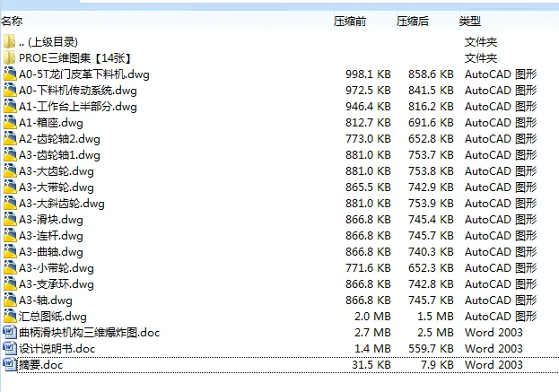Screen dimensions: 559x392
Task: Click icon of A3-支承环.dwg
Action: (10, 284)
